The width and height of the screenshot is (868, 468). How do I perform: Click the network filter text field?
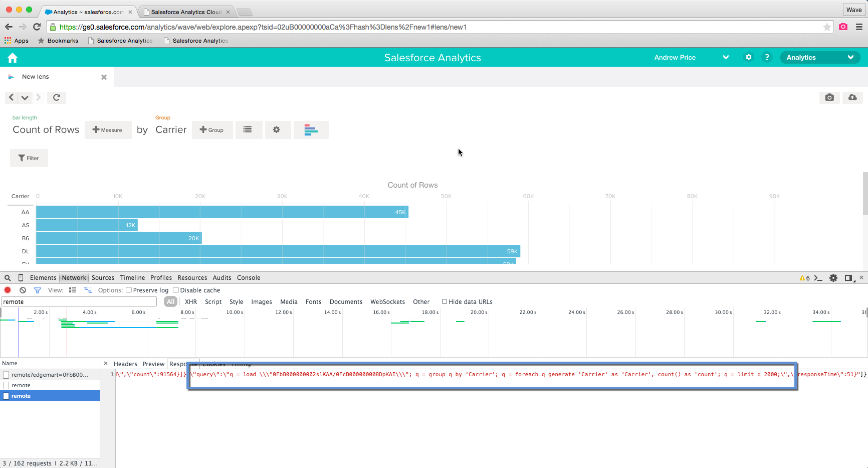coord(79,301)
